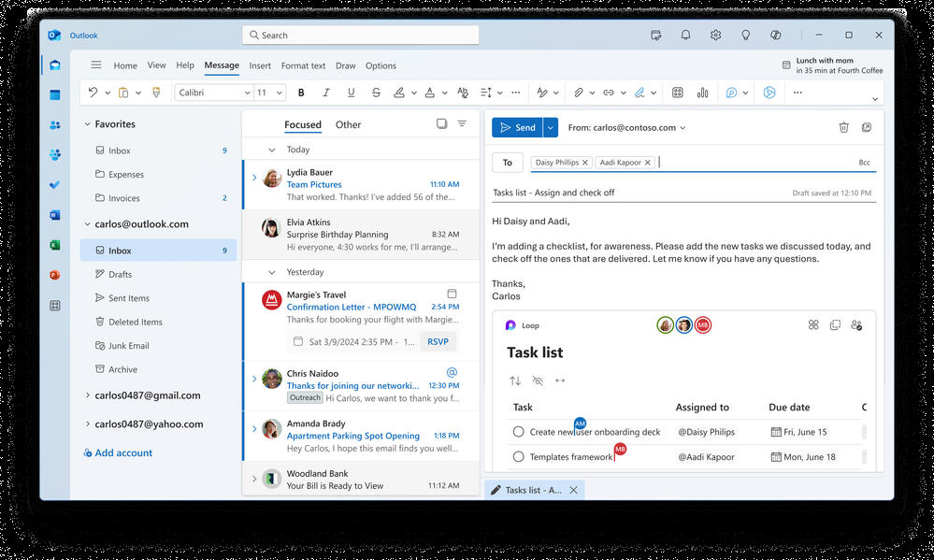Click the RSVP button on travel email

(438, 341)
